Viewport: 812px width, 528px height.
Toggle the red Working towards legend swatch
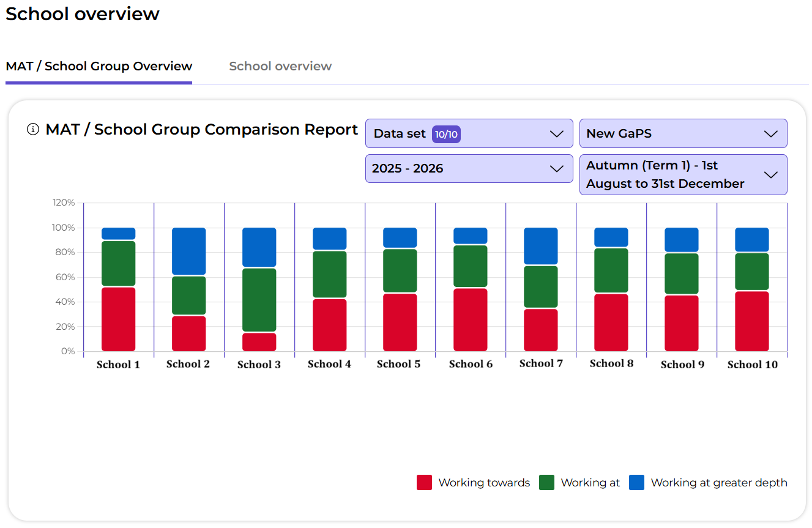(424, 483)
